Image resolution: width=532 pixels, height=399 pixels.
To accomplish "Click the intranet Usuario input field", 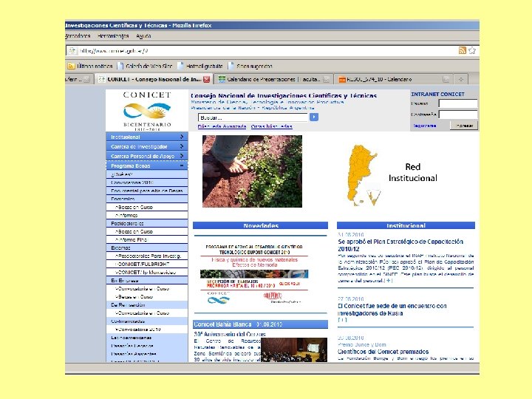I will (457, 103).
